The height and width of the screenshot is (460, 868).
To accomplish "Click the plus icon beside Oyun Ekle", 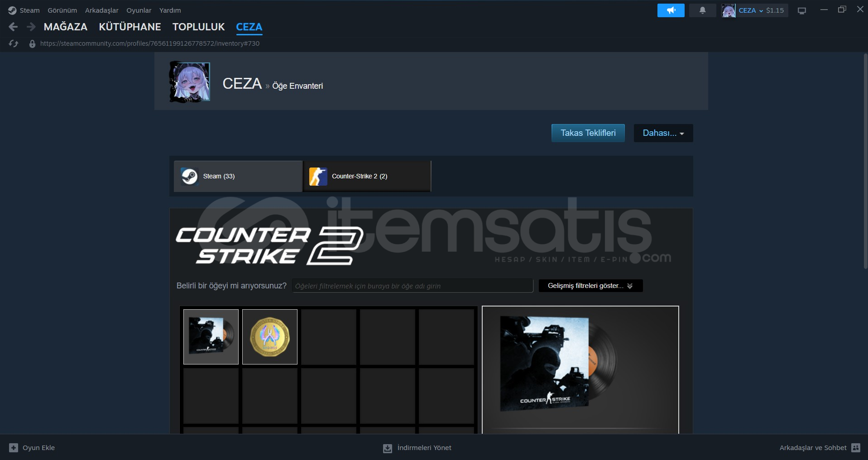I will (x=14, y=448).
